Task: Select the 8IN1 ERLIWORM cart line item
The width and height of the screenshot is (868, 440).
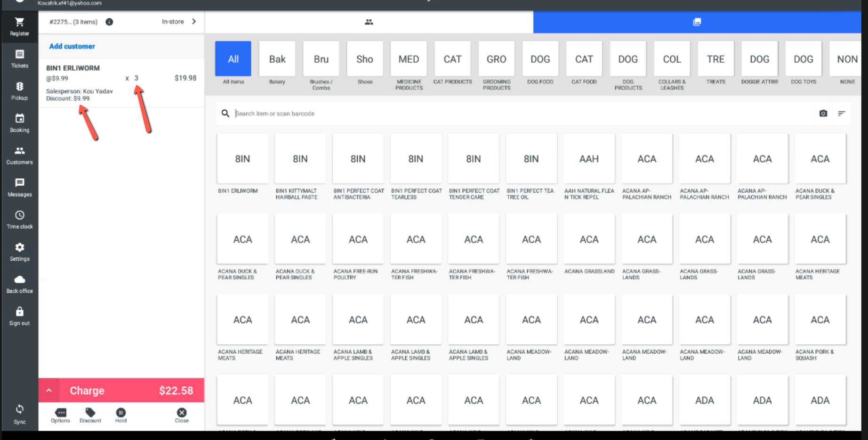Action: 121,83
